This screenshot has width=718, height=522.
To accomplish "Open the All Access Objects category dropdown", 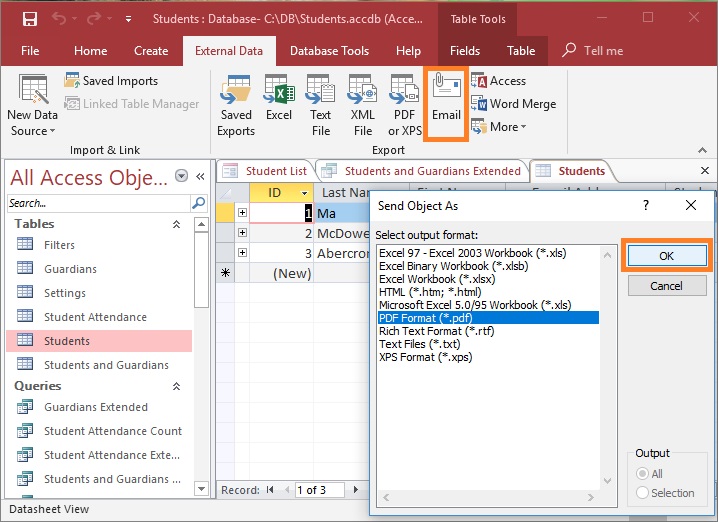I will [x=181, y=175].
